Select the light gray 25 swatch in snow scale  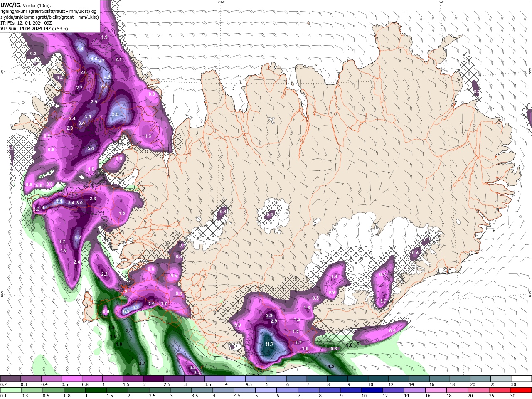[501, 379]
